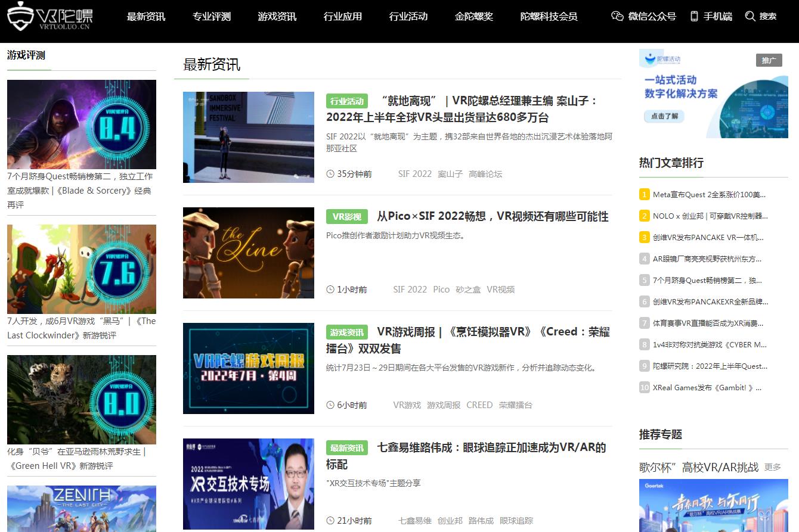Click the SIF 2022 tag under first article
The image size is (799, 532).
tap(415, 174)
